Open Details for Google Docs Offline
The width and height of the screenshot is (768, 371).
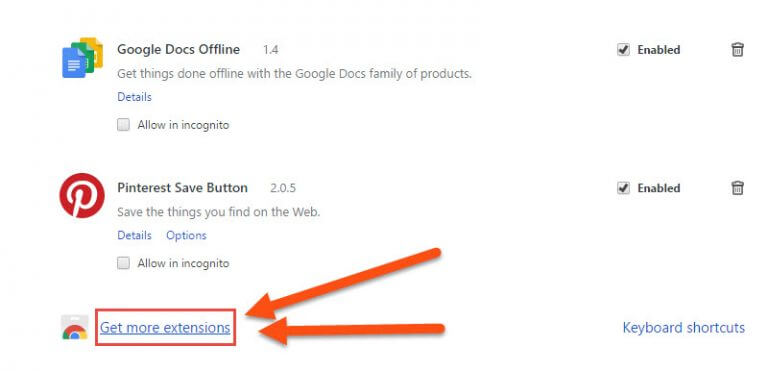click(x=134, y=97)
